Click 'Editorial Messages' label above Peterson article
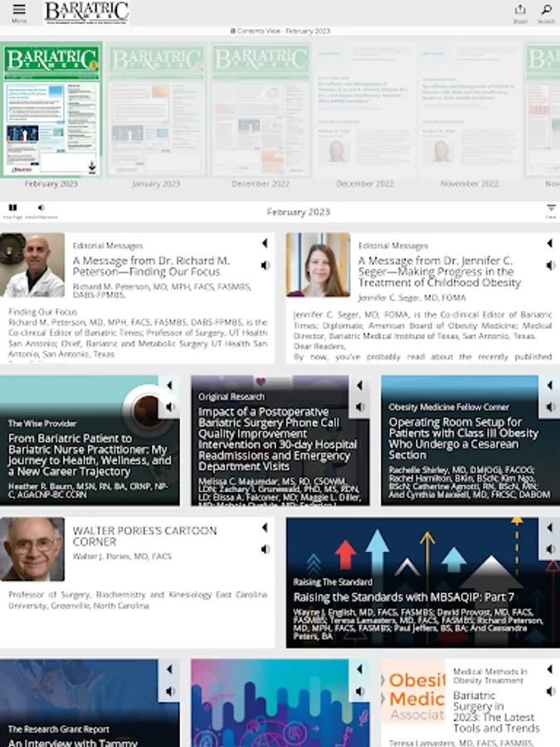This screenshot has width=560, height=747. point(108,246)
